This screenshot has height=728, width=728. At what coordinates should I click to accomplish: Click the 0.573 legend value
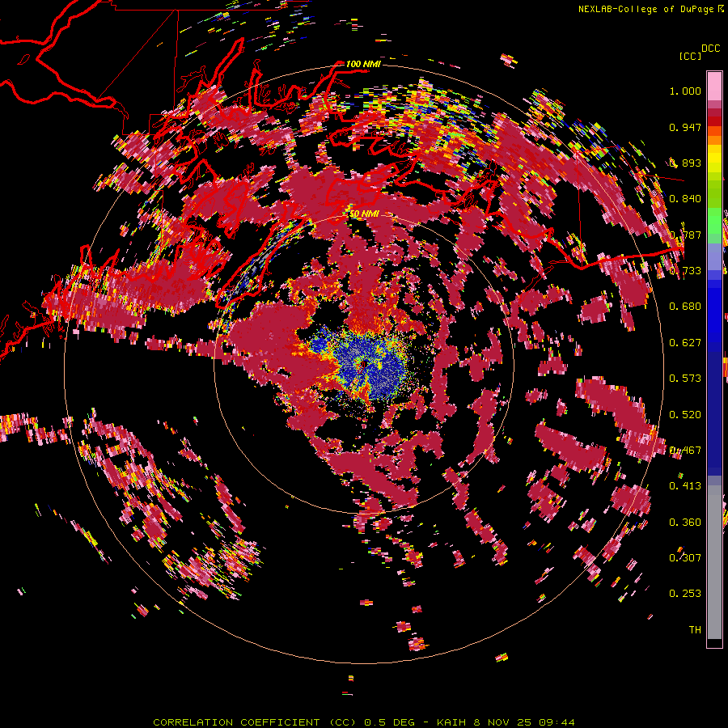point(685,379)
